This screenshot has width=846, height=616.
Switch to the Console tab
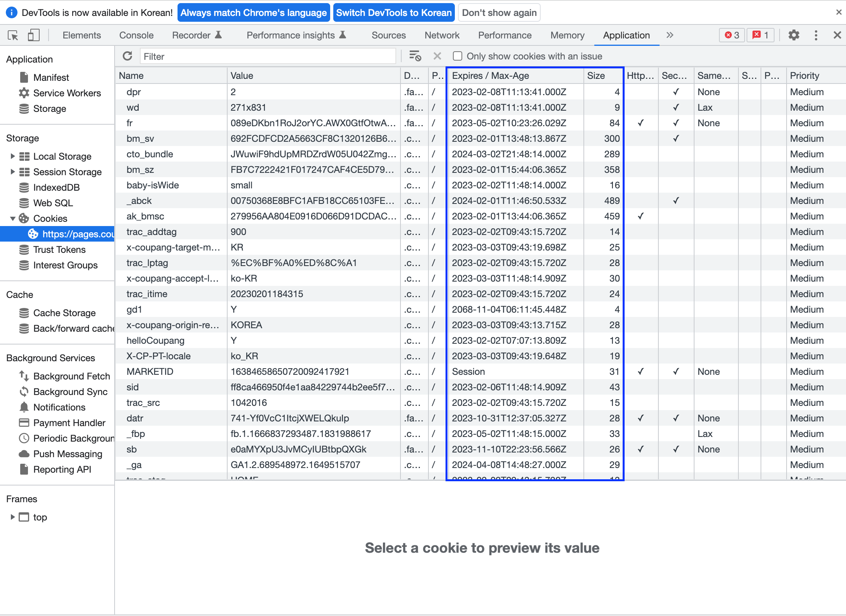(x=136, y=35)
